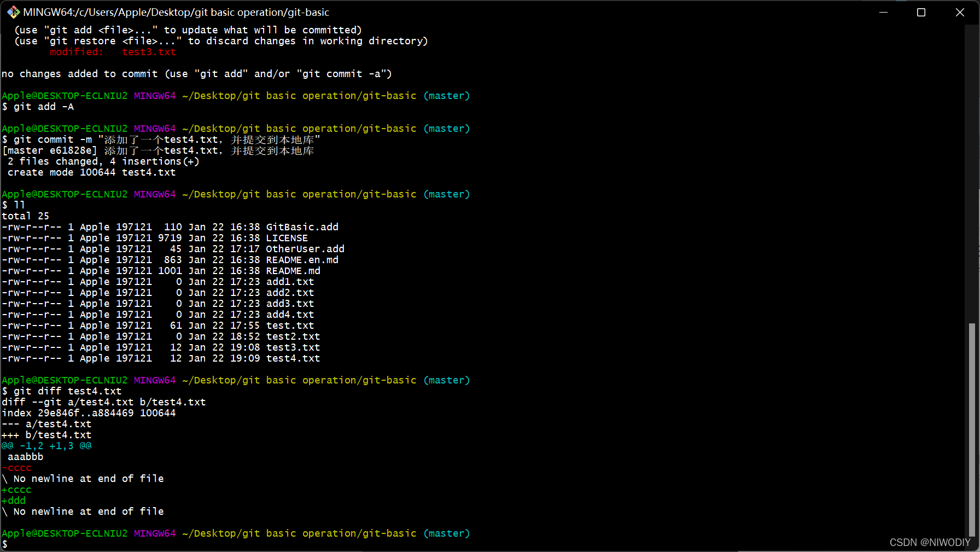Click the 'git add -A' command line

[x=38, y=107]
